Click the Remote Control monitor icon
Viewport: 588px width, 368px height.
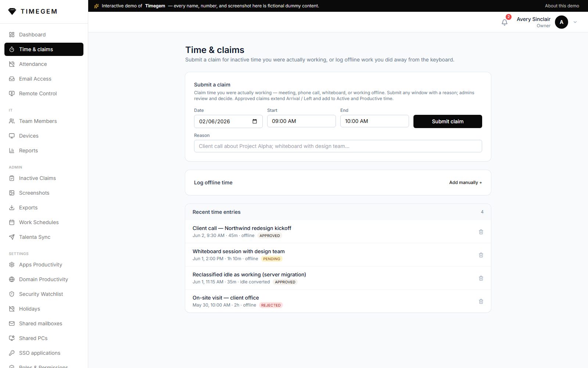tap(12, 93)
